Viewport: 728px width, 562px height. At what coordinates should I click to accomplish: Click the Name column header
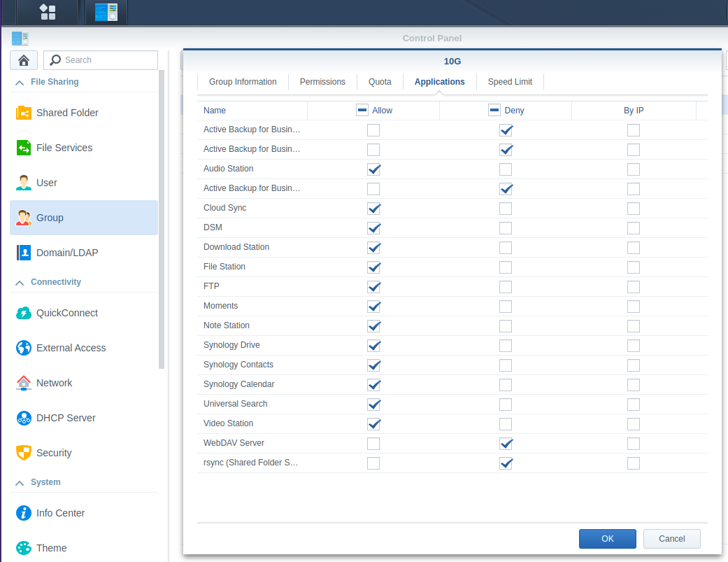(252, 111)
